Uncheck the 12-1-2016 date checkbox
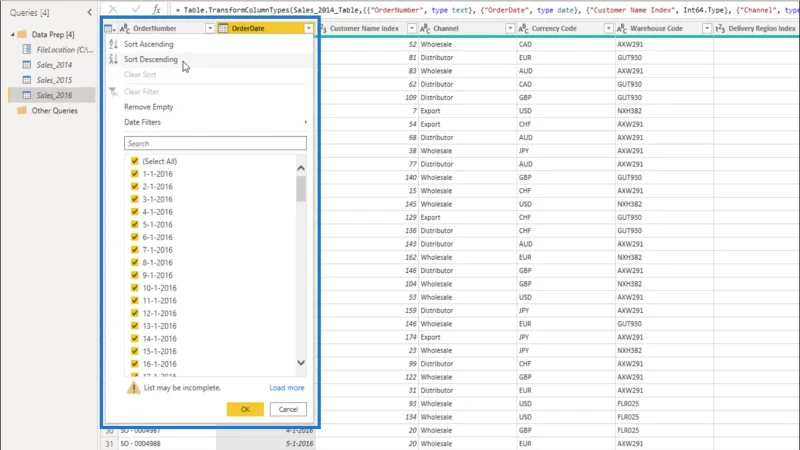800x450 pixels. tap(135, 313)
